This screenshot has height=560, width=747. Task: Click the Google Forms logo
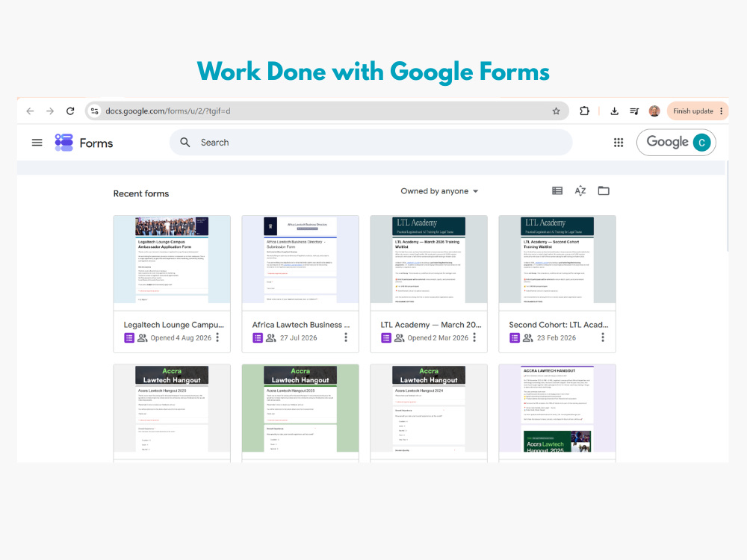coord(63,143)
